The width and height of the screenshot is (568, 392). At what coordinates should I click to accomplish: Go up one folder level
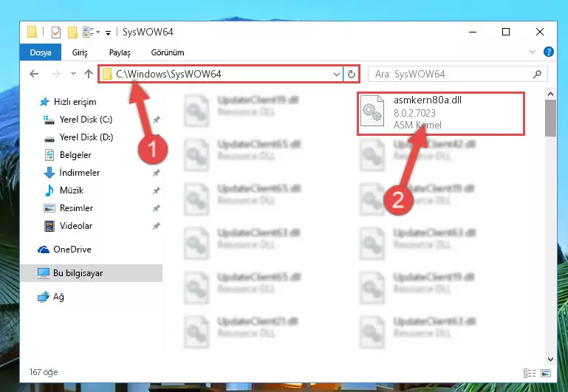coord(89,74)
